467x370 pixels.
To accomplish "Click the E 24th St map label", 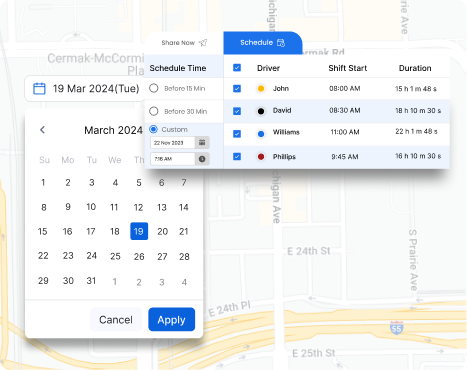I will pyautogui.click(x=309, y=251).
